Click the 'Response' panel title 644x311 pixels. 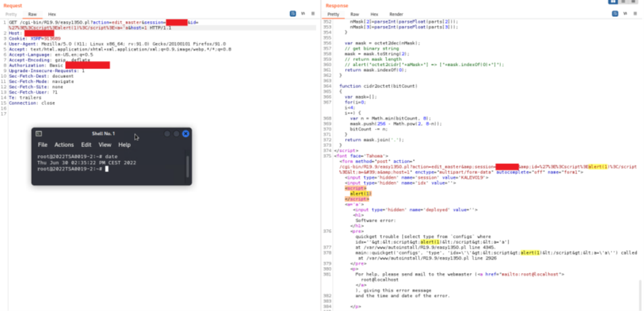337,5
